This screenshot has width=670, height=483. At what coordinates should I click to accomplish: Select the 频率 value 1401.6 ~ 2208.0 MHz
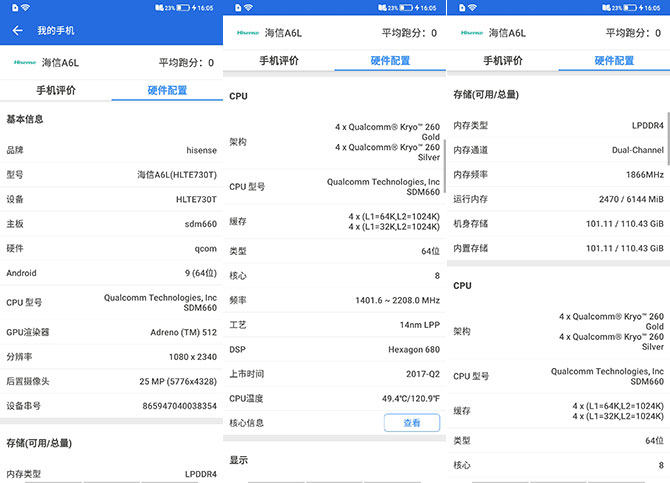pyautogui.click(x=397, y=300)
